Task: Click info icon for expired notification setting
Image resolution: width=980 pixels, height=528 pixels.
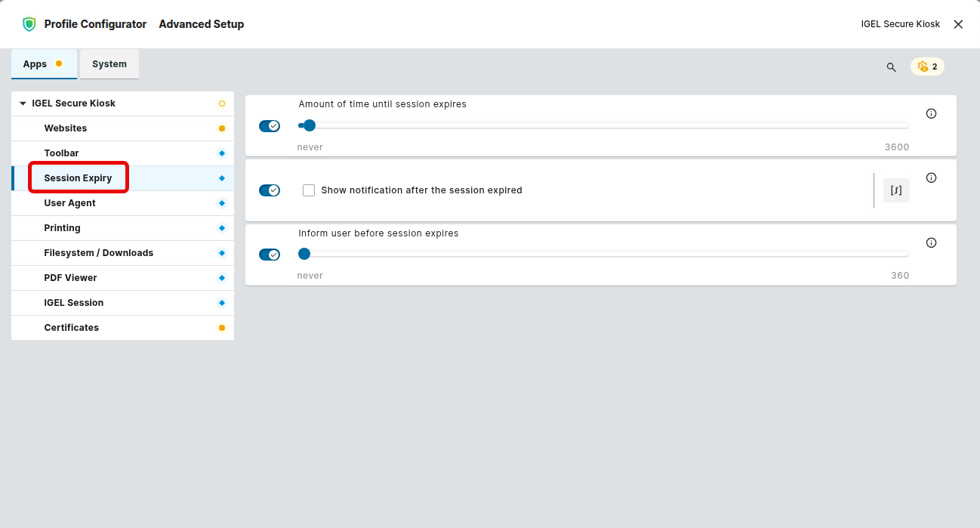Action: pos(931,178)
